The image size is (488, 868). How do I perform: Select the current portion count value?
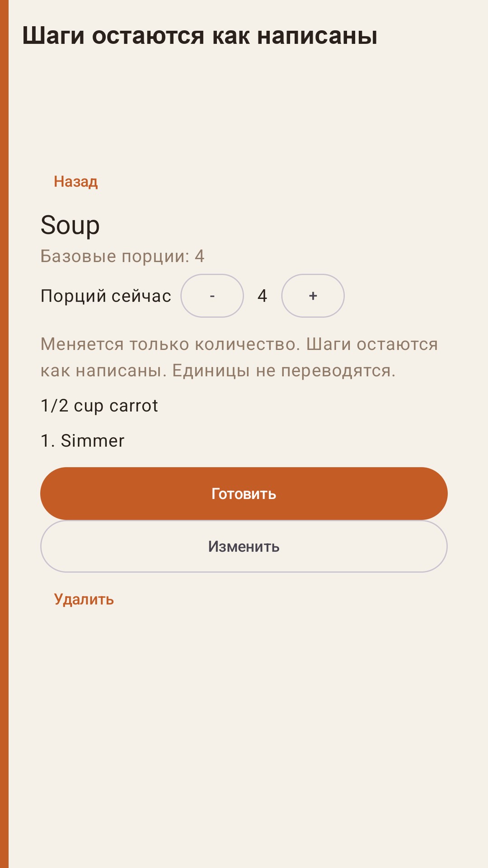(263, 296)
